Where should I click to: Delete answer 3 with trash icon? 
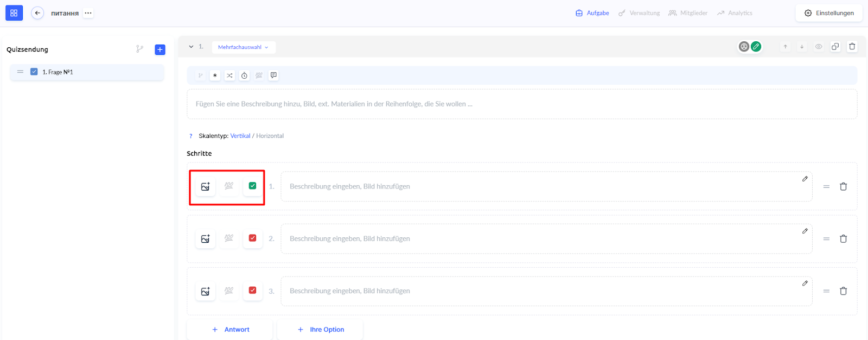click(x=843, y=291)
